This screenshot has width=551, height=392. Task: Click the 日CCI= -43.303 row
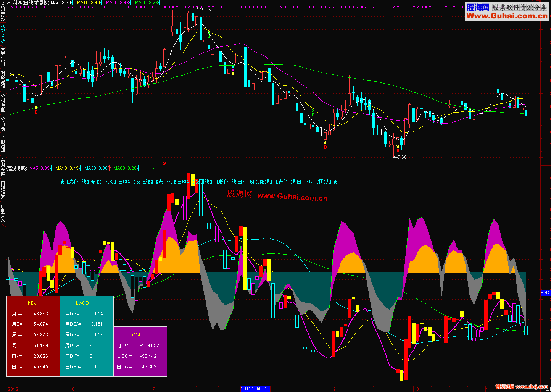(137, 367)
